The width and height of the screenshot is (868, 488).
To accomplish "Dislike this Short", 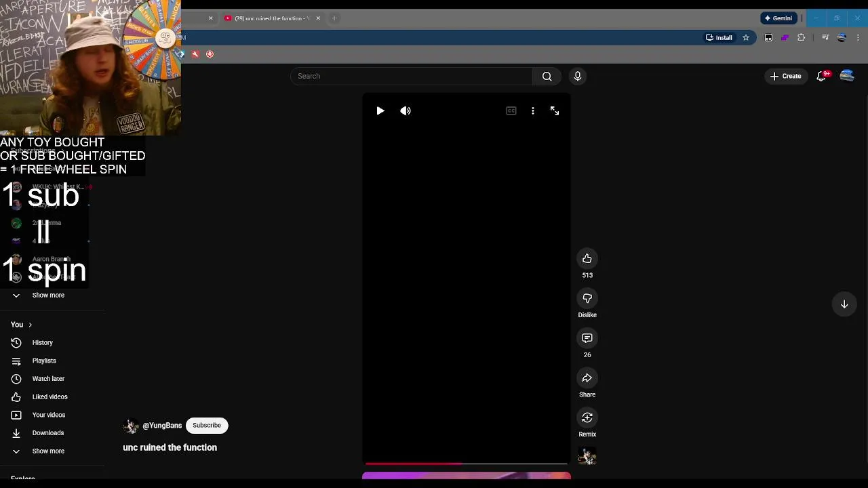I will [587, 298].
